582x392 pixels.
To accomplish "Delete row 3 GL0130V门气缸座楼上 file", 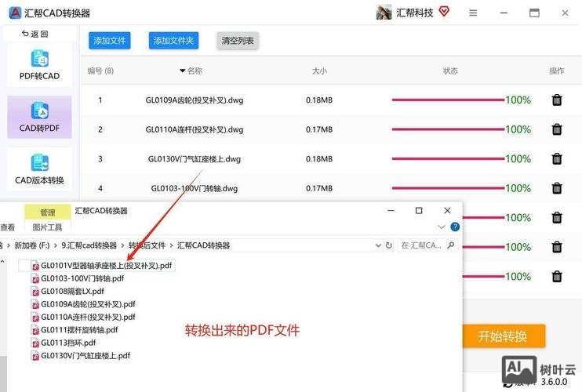I will pos(557,158).
